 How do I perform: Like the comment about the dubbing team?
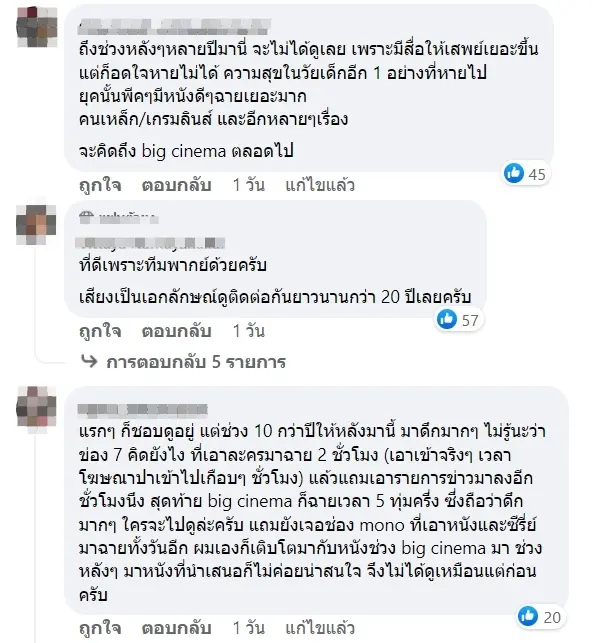99,329
